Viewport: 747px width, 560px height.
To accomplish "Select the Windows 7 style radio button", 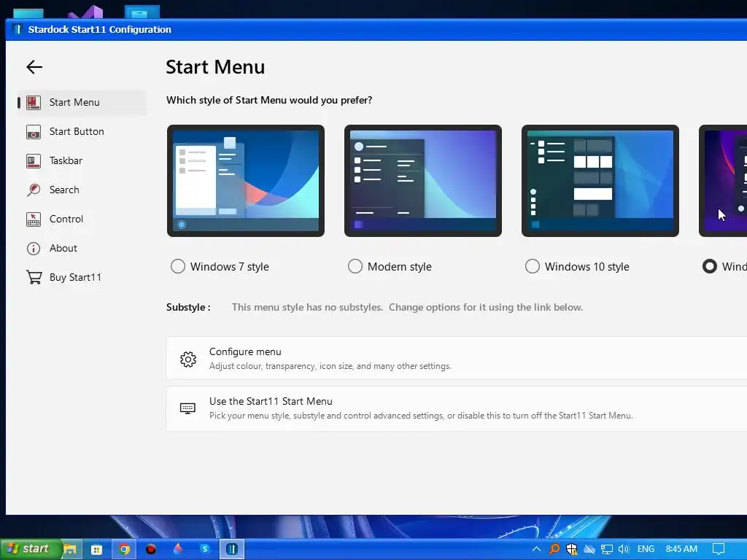I will pyautogui.click(x=178, y=266).
